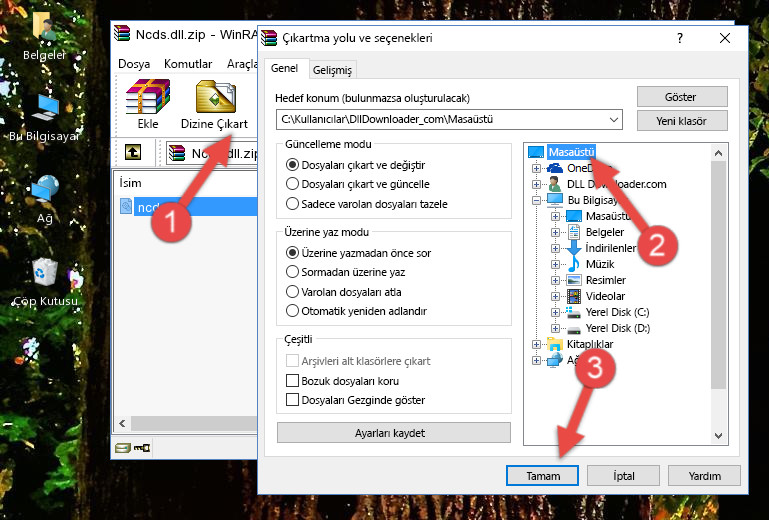This screenshot has width=769, height=520.
Task: Select Dosyaları çıkart ve güncelle option
Action: (x=292, y=184)
